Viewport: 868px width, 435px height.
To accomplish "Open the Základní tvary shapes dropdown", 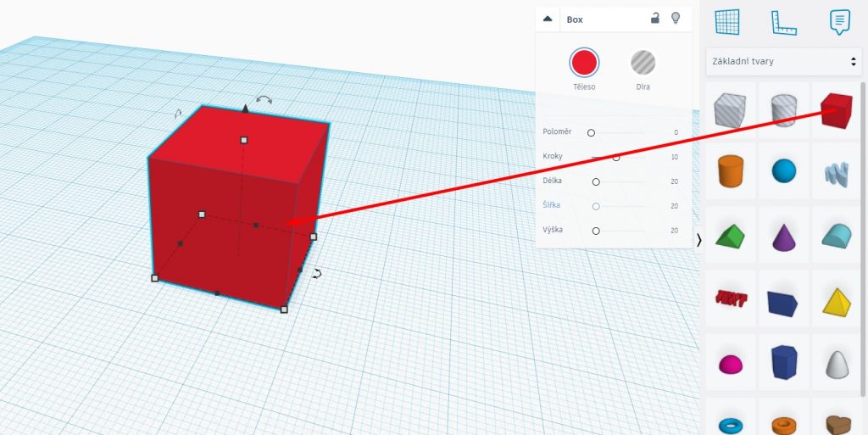I will coord(784,62).
